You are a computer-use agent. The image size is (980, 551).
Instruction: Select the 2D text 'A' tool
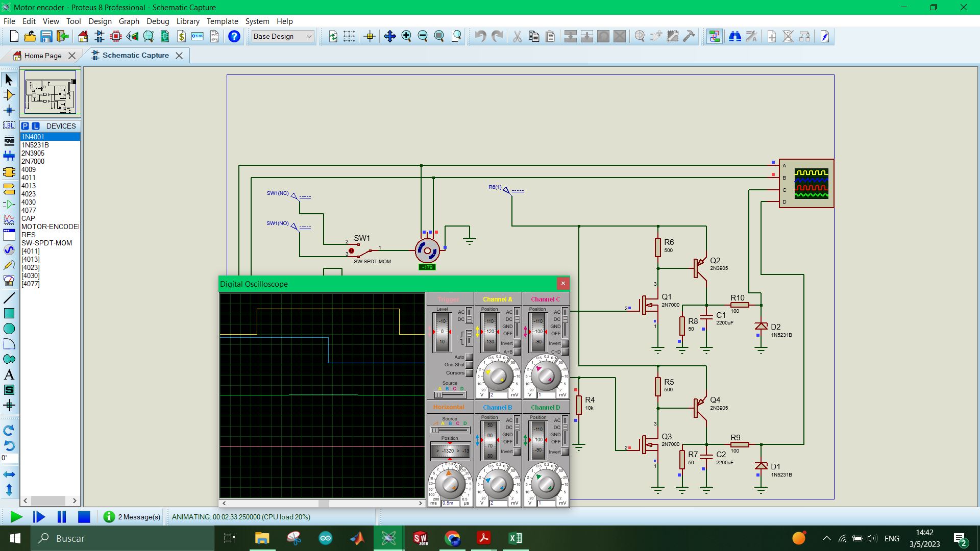(x=9, y=375)
